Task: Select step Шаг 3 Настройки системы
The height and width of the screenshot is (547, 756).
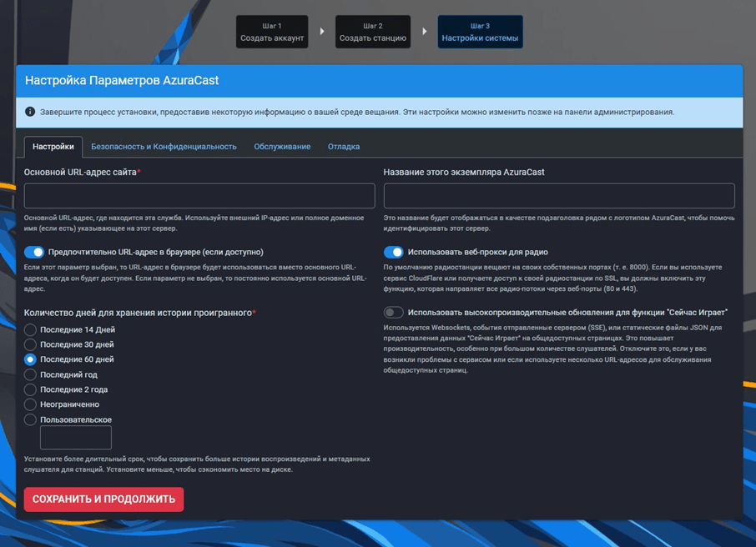Action: (x=480, y=32)
